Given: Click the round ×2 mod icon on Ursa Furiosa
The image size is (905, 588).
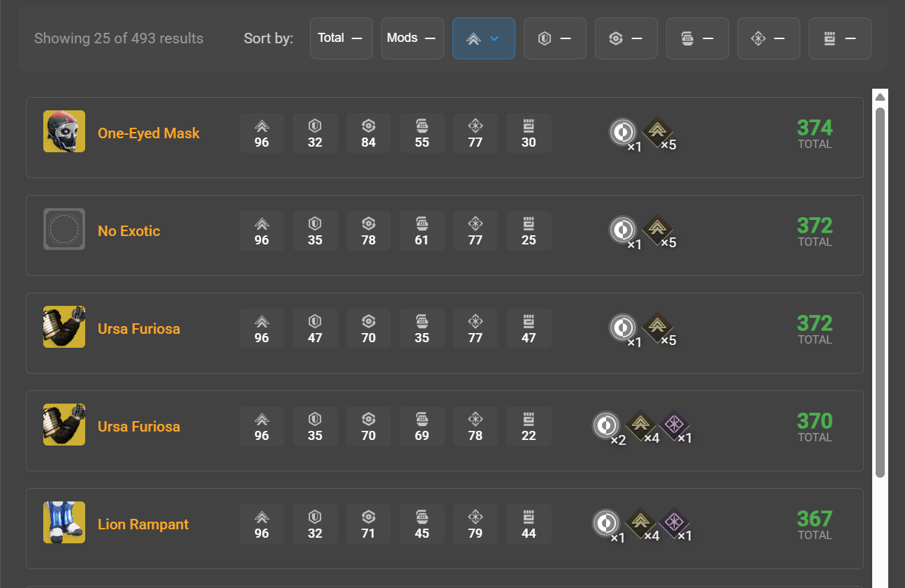Looking at the screenshot, I should point(606,425).
